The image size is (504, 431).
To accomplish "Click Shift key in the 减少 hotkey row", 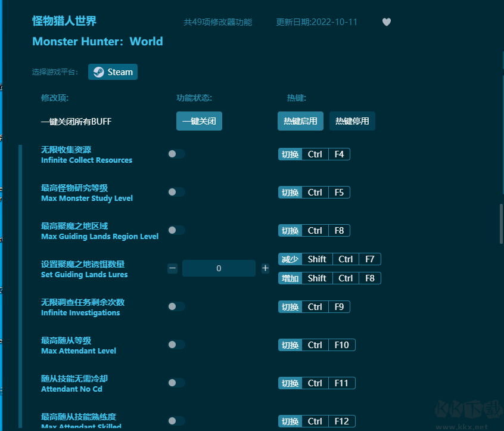I will pos(317,259).
